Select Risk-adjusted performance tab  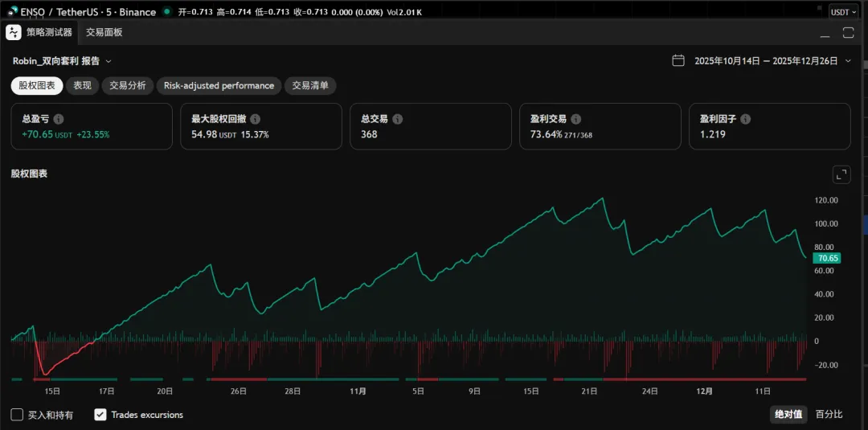pos(219,85)
